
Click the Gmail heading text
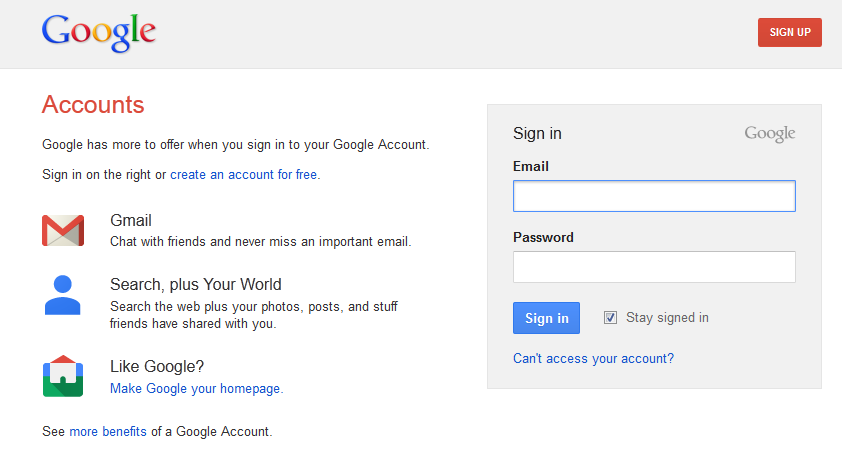[130, 220]
